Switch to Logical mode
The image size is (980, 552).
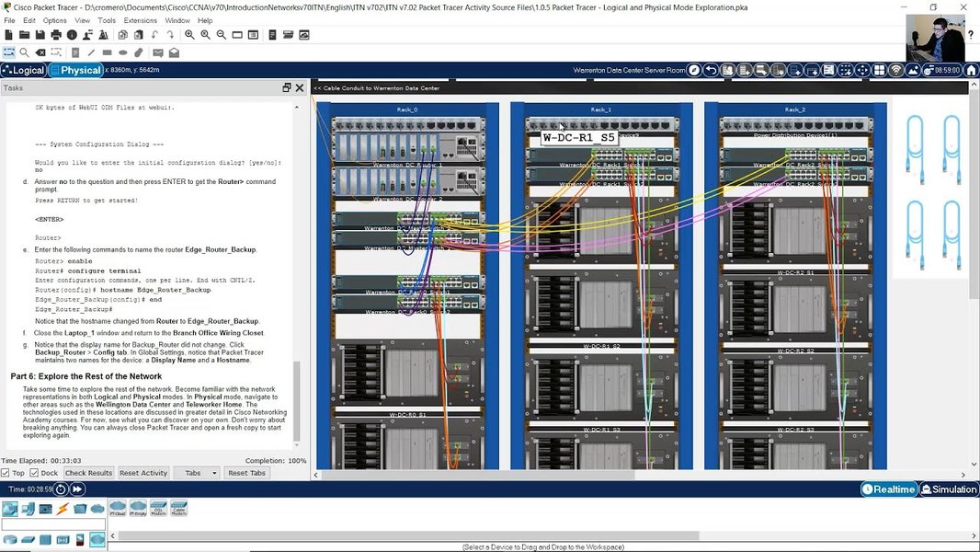coord(24,70)
